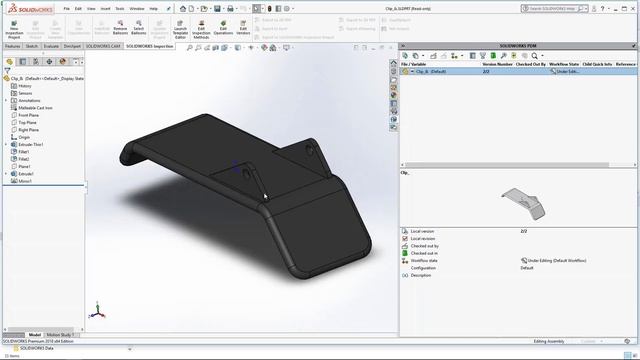Expand the Extrude-Thin1 feature
This screenshot has height=360, width=640.
pos(6,144)
